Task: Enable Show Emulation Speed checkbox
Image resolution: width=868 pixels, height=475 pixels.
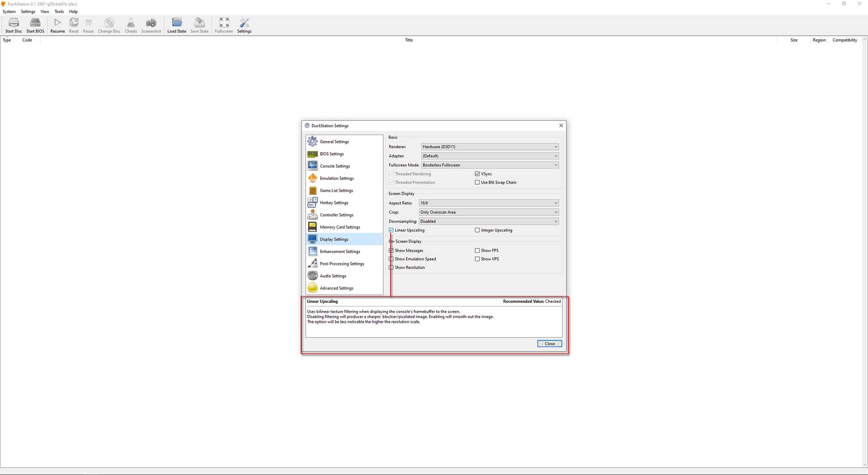Action: point(391,259)
